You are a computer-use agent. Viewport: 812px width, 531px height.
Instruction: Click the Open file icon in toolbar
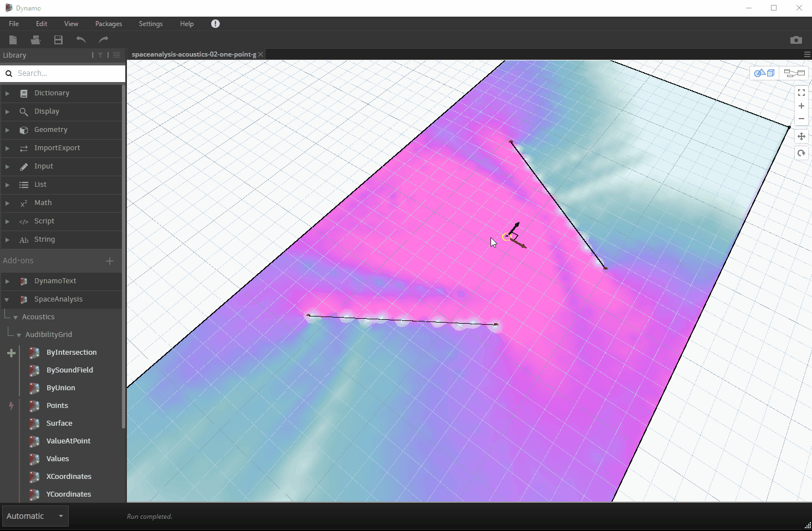click(35, 40)
